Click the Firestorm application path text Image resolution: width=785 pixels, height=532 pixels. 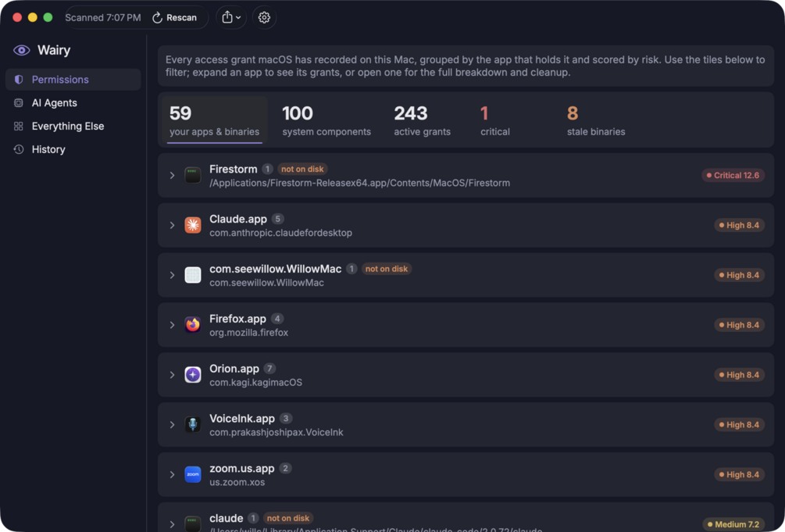click(x=359, y=183)
